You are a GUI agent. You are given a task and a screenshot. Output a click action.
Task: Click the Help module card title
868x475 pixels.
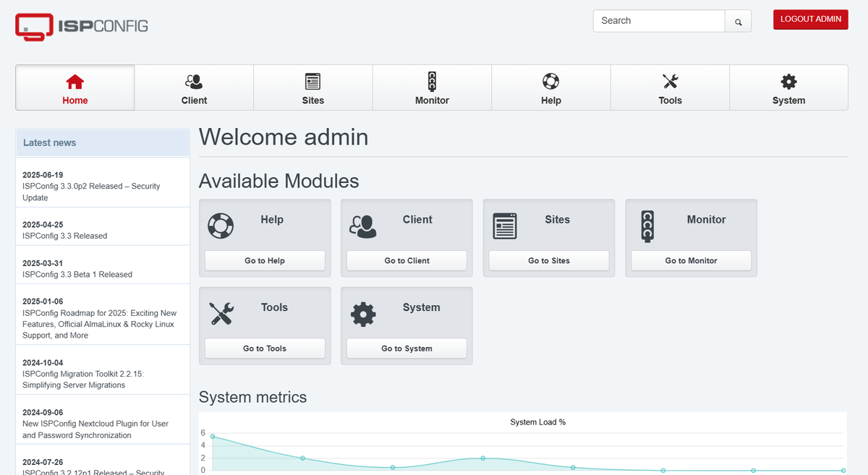pyautogui.click(x=272, y=220)
